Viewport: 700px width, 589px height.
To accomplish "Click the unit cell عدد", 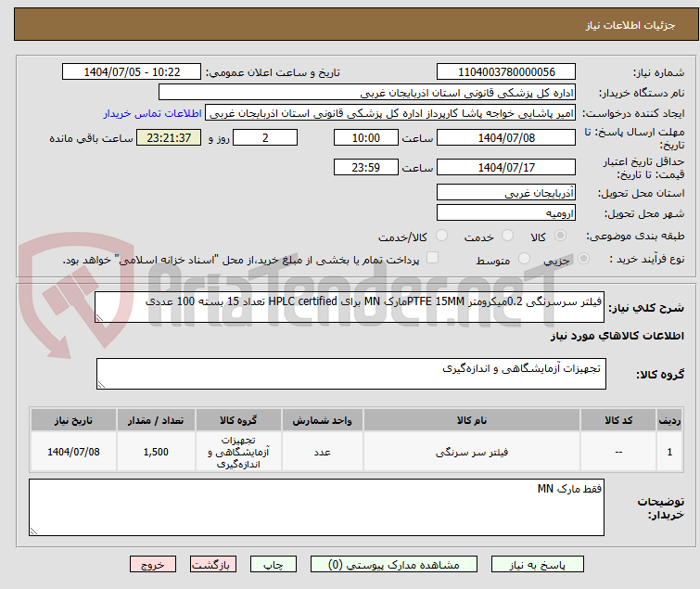I will [323, 452].
